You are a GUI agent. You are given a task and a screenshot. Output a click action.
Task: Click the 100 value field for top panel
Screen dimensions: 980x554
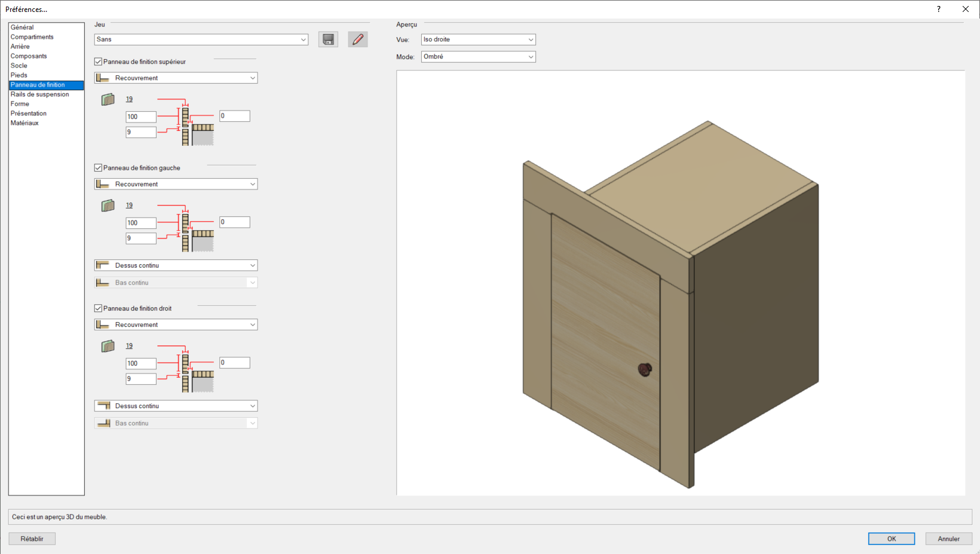[x=141, y=117]
